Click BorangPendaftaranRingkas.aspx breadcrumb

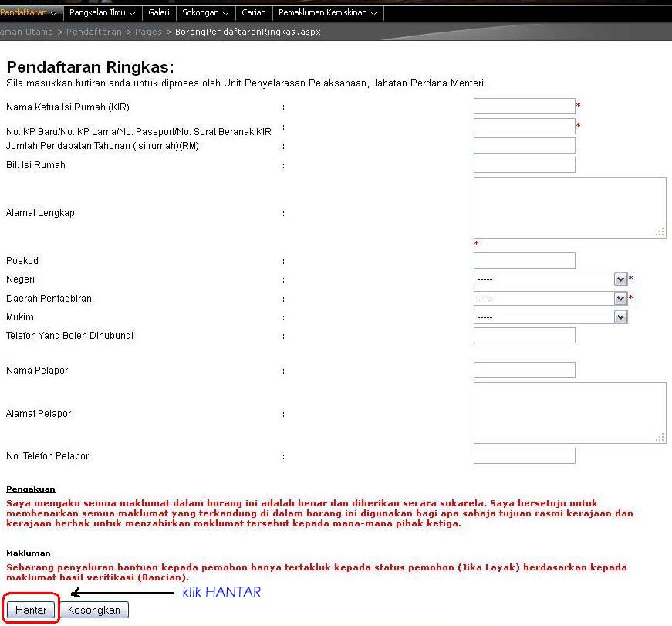point(248,32)
